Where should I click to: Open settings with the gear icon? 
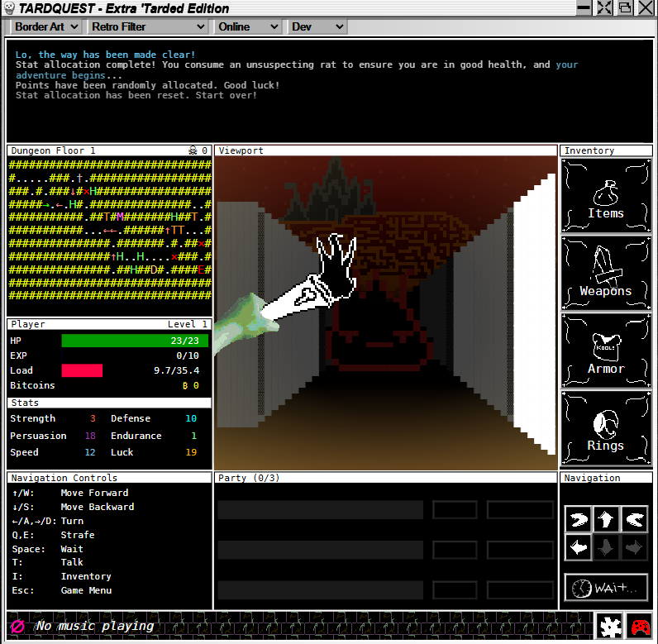coord(610,626)
